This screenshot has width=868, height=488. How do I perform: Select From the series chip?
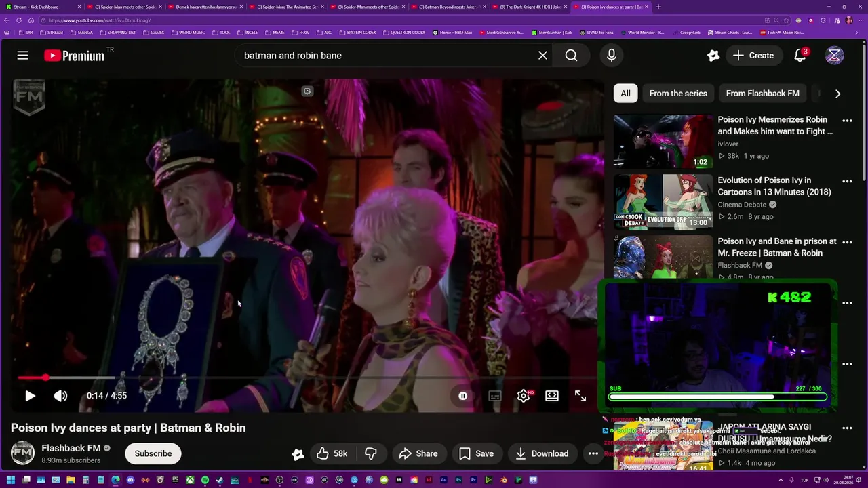(678, 94)
